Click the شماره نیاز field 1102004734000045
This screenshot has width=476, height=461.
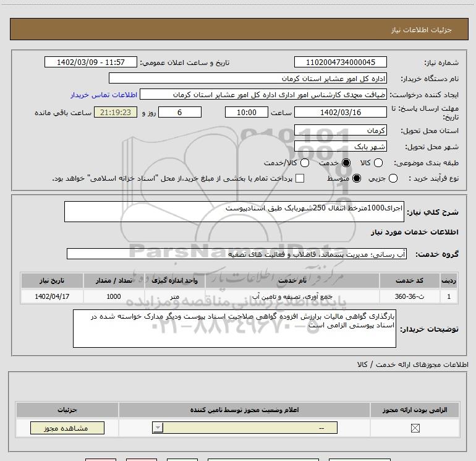tap(340, 62)
